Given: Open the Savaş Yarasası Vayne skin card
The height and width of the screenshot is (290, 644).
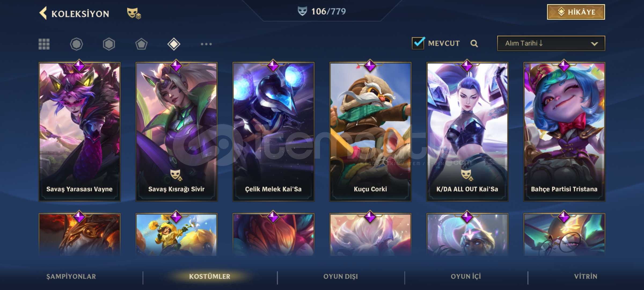Looking at the screenshot, I should click(79, 132).
